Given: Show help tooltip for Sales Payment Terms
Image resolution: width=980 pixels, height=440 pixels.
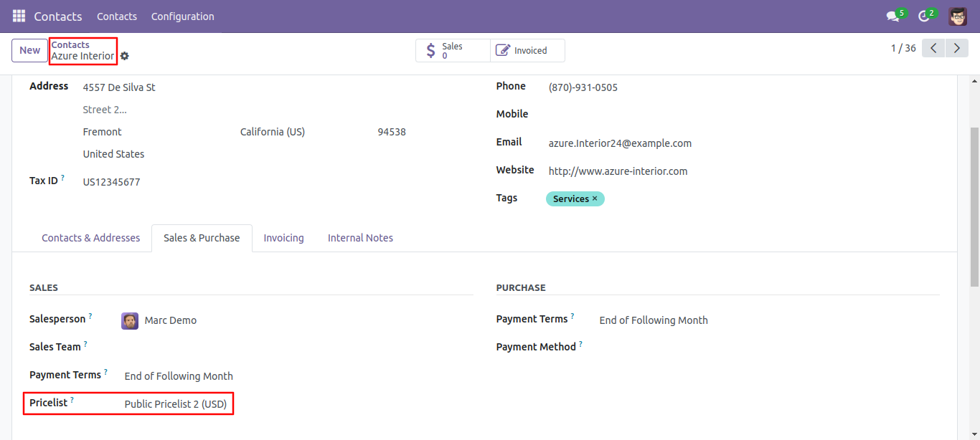Looking at the screenshot, I should (x=105, y=372).
